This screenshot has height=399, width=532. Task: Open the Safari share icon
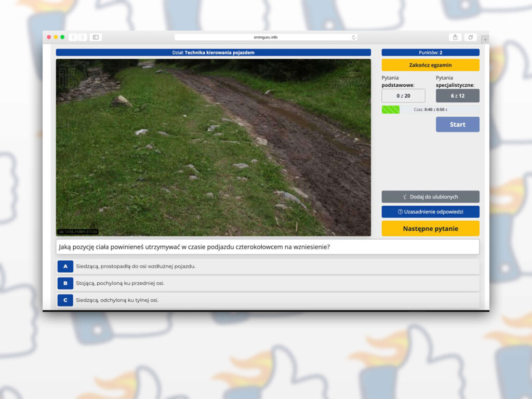pos(455,37)
